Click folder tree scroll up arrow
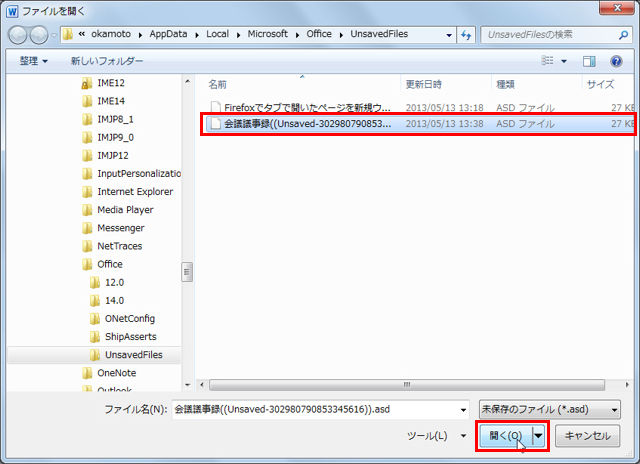Screen dimensions: 640x464 click(187, 82)
